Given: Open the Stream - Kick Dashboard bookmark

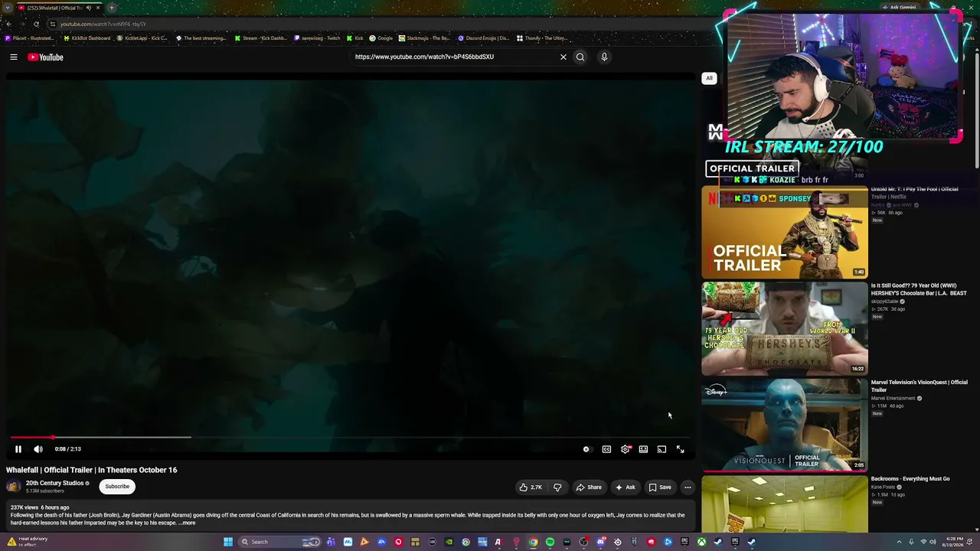Looking at the screenshot, I should [260, 38].
